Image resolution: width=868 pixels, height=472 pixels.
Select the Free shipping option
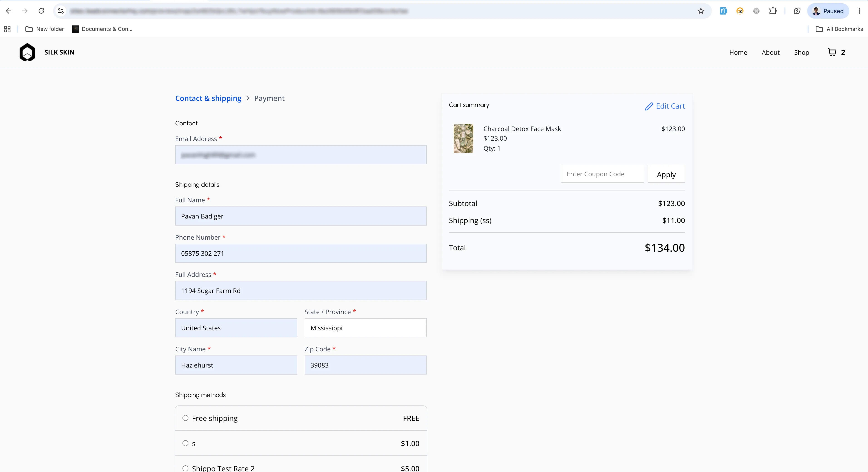click(301, 418)
